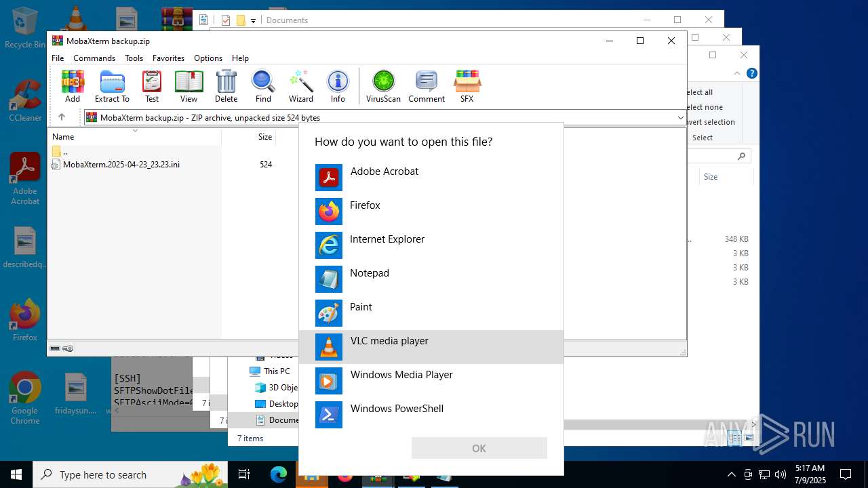Click the disk drive status icon in WinRAR
This screenshot has width=868, height=488.
point(56,348)
